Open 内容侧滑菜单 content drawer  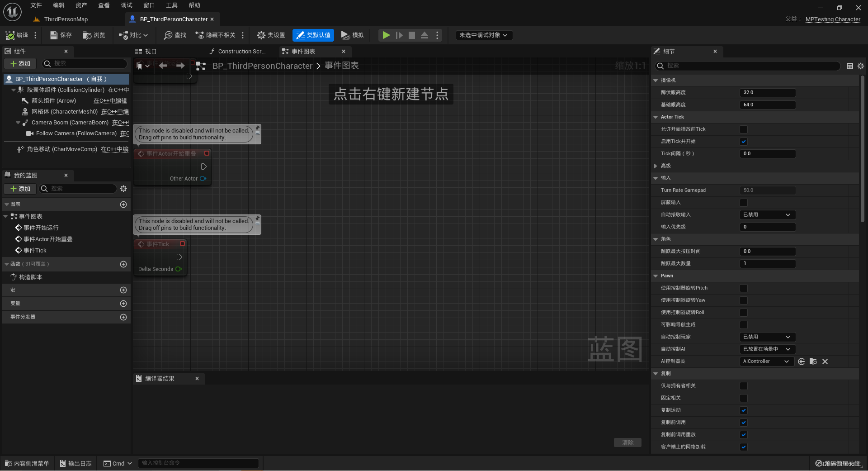coord(27,463)
